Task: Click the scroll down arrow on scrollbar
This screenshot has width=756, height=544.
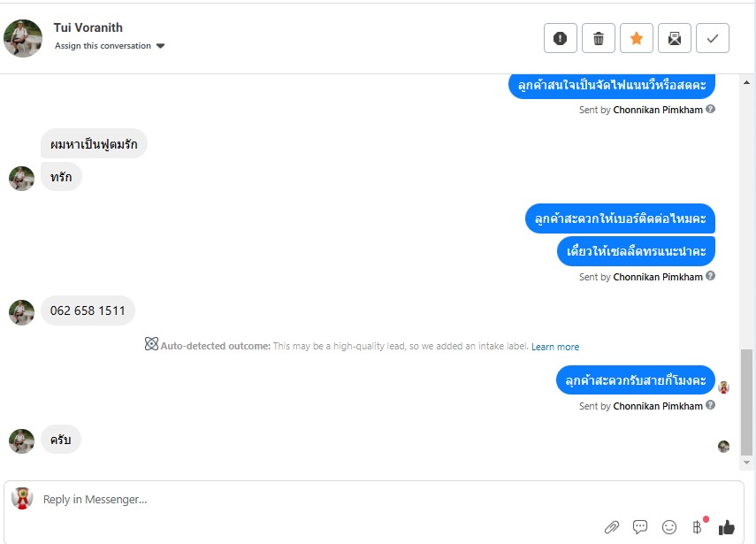Action: pyautogui.click(x=747, y=463)
